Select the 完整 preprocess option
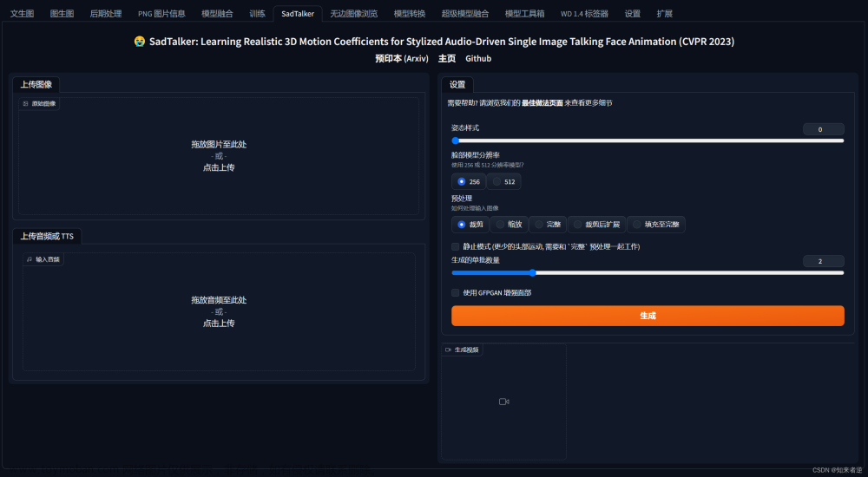The width and height of the screenshot is (868, 477). tap(548, 224)
